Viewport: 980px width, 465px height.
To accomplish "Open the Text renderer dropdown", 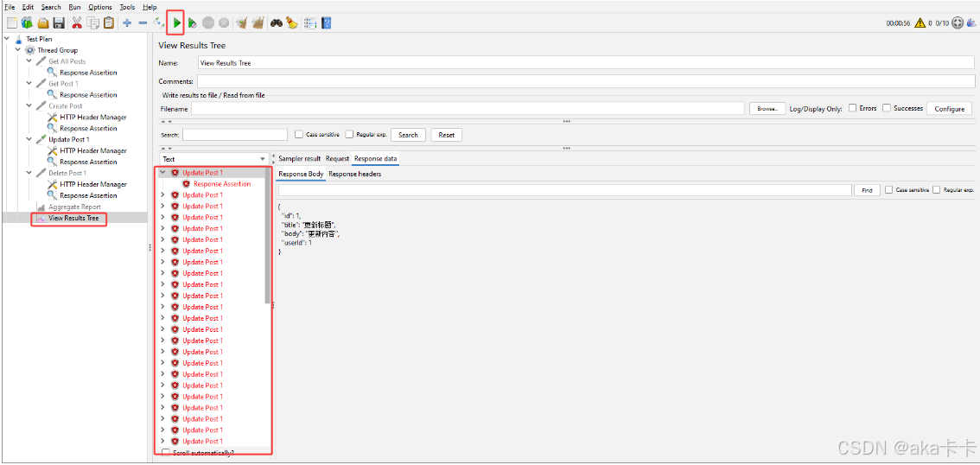I will [214, 159].
